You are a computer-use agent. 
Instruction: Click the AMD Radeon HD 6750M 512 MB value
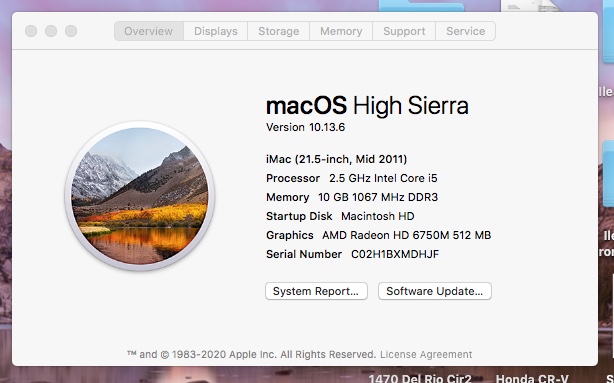pos(406,235)
